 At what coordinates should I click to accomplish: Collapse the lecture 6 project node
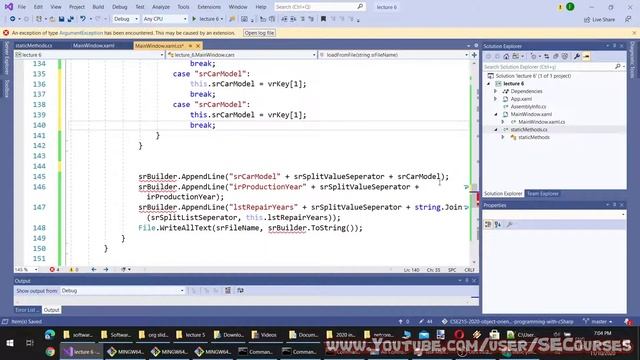489,84
